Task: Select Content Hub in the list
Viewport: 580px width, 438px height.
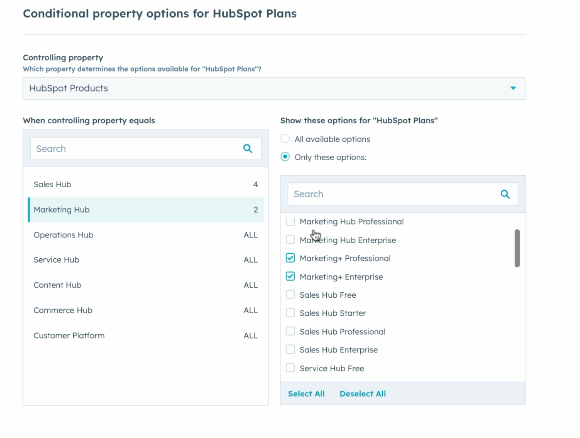Action: tap(146, 285)
